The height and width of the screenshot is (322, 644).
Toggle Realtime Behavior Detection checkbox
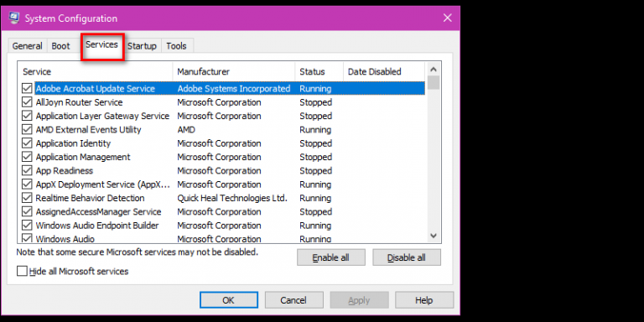pos(27,198)
